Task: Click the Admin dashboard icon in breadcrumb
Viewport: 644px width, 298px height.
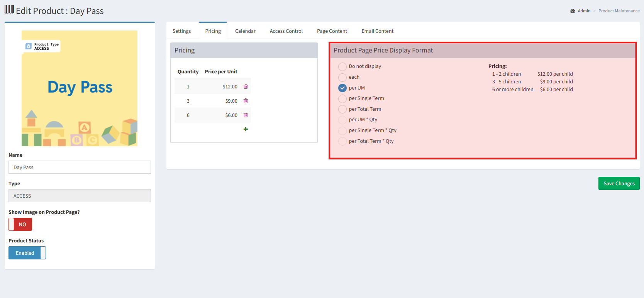Action: (x=573, y=11)
